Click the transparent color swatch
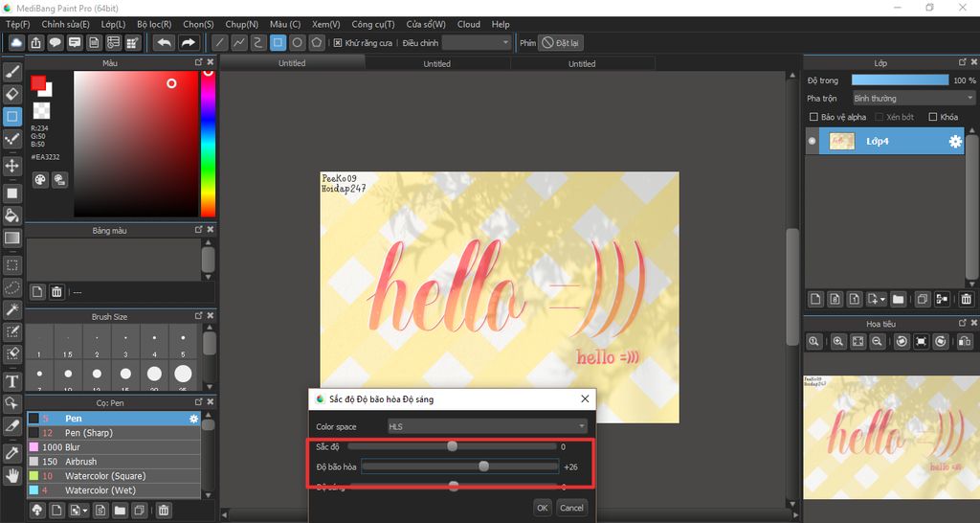 pos(41,111)
